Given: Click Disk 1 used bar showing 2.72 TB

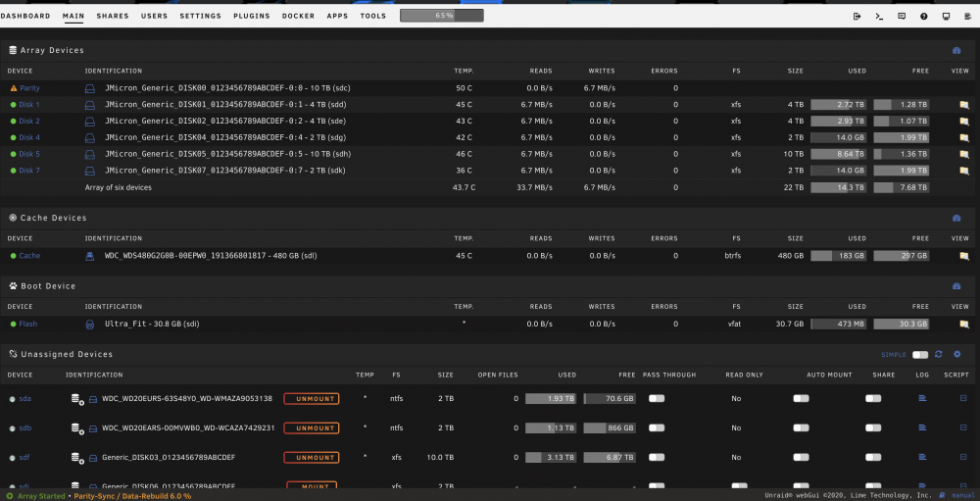Looking at the screenshot, I should [x=839, y=105].
